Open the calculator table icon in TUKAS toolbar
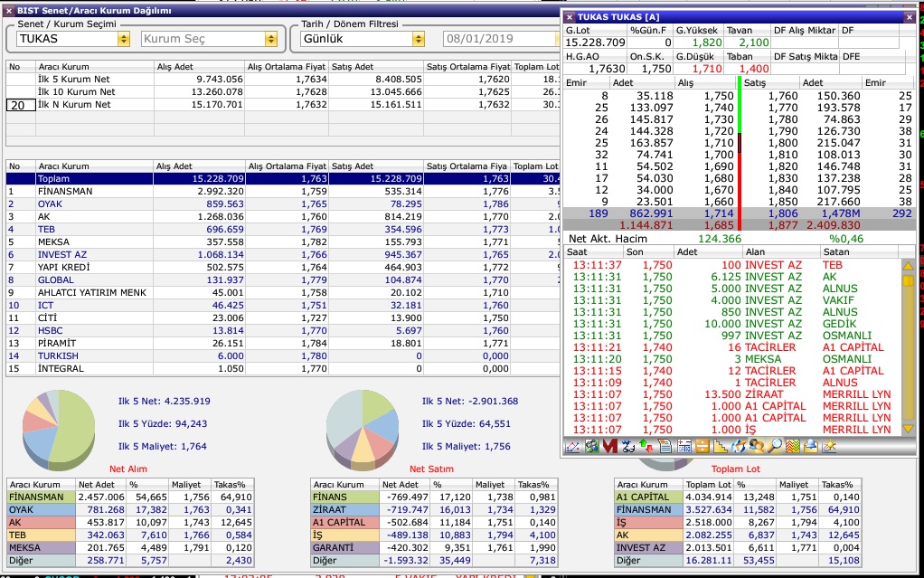Screen dimensions: 924x578 [684, 447]
